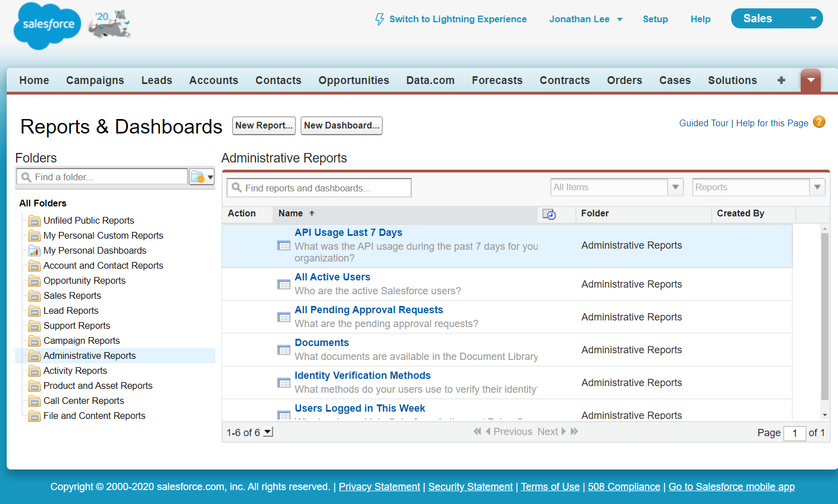This screenshot has width=838, height=504.
Task: Click the Identity Verification Methods report icon
Action: click(x=284, y=383)
